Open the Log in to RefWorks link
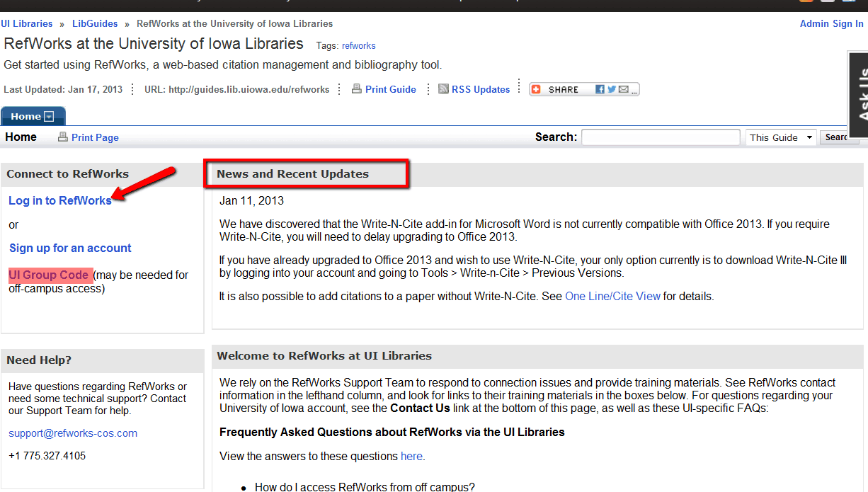 [x=59, y=200]
